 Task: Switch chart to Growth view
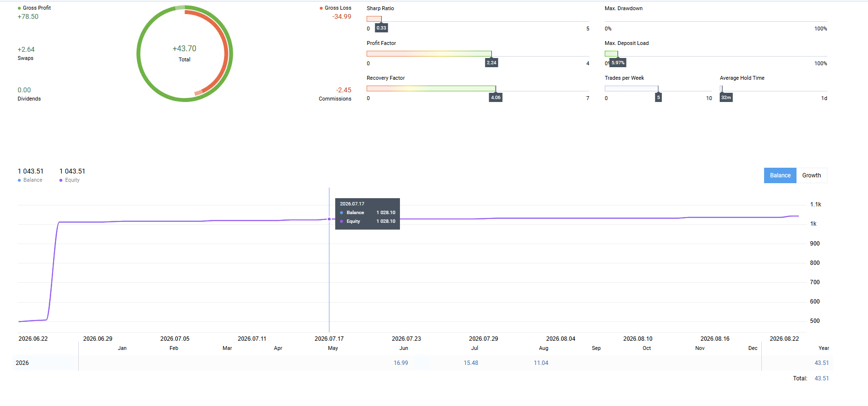[811, 175]
